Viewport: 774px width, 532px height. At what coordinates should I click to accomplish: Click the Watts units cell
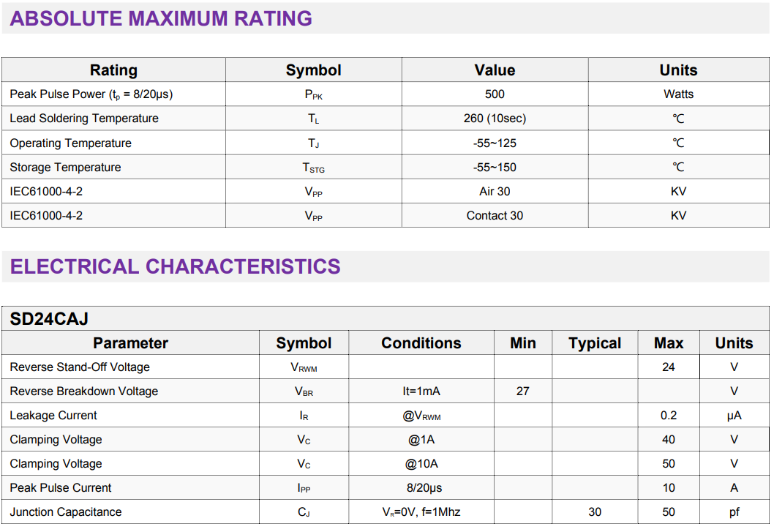(678, 94)
